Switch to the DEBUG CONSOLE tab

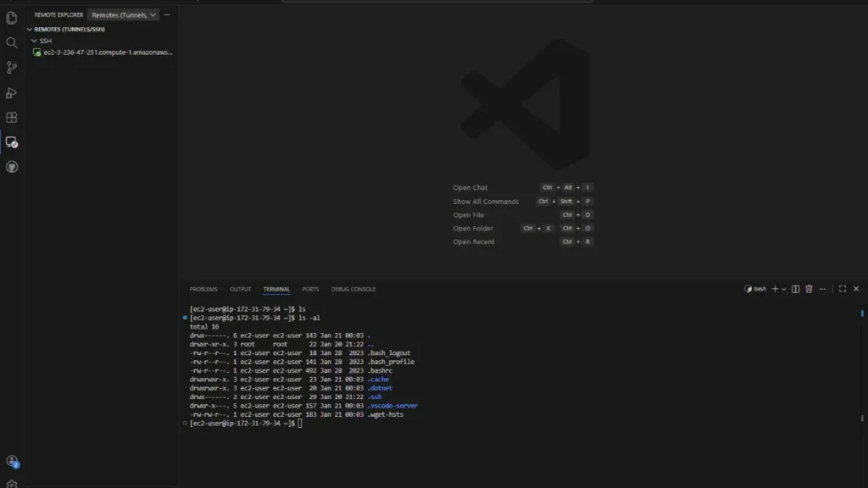353,289
